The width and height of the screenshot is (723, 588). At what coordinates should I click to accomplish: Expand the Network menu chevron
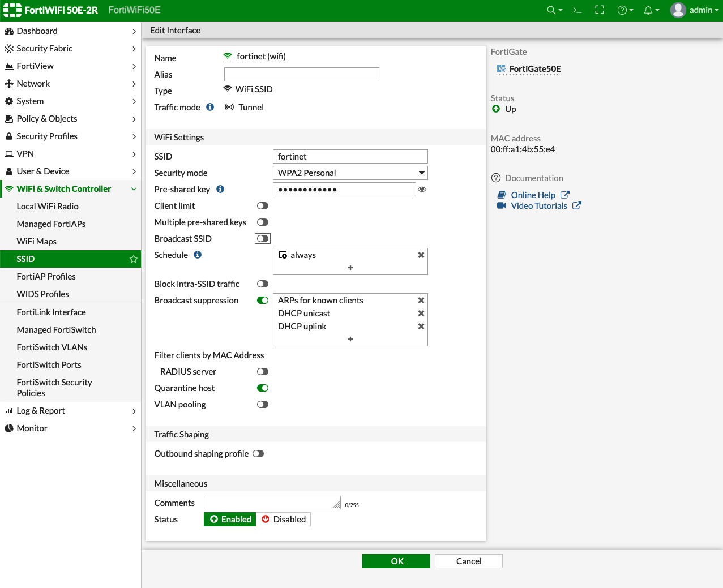134,84
